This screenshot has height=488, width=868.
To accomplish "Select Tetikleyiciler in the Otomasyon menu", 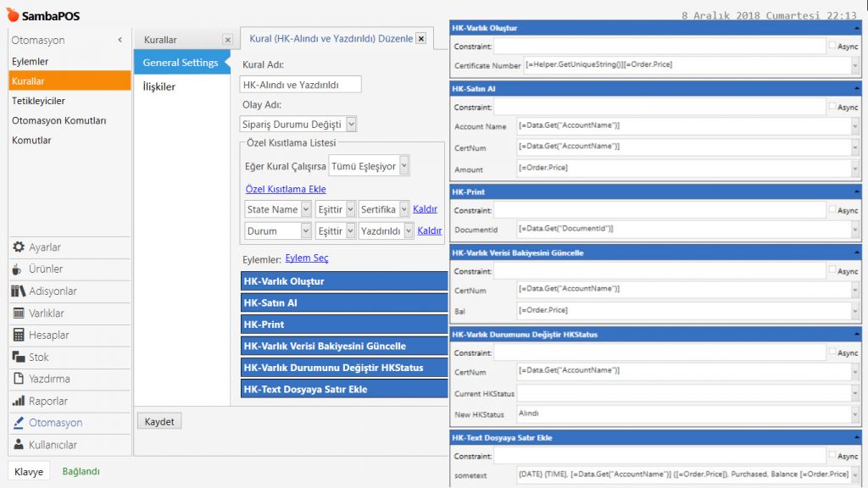I will pyautogui.click(x=38, y=101).
